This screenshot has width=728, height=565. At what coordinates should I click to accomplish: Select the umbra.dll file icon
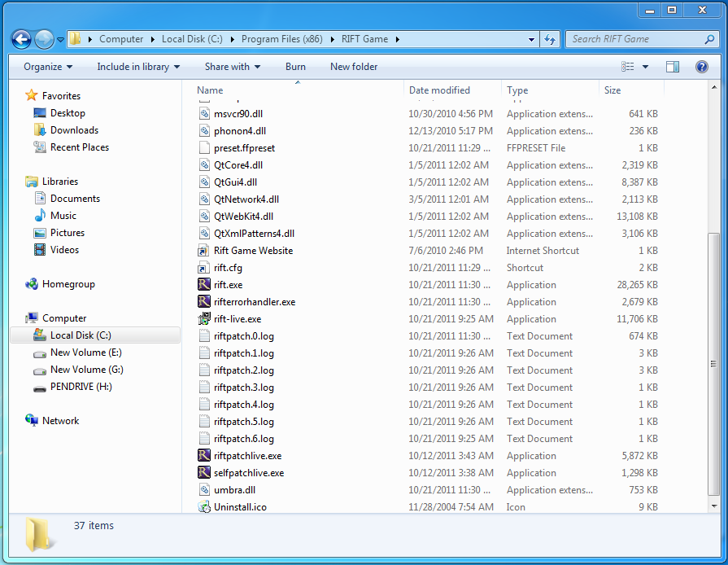[204, 490]
